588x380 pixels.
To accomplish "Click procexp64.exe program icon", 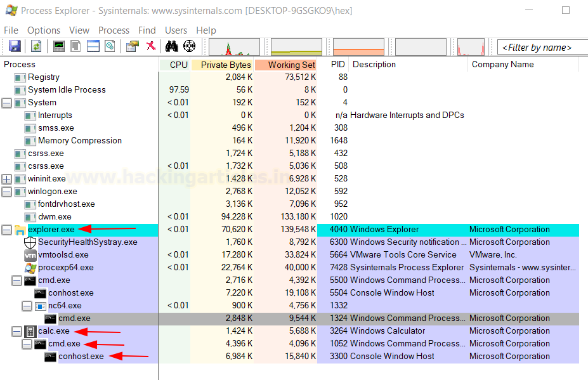I will coord(30,268).
